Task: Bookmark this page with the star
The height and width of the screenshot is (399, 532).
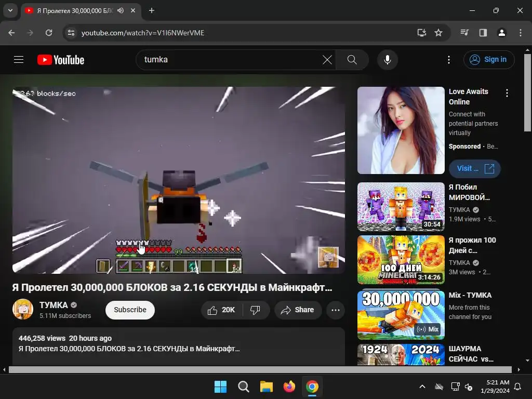Action: pos(438,33)
